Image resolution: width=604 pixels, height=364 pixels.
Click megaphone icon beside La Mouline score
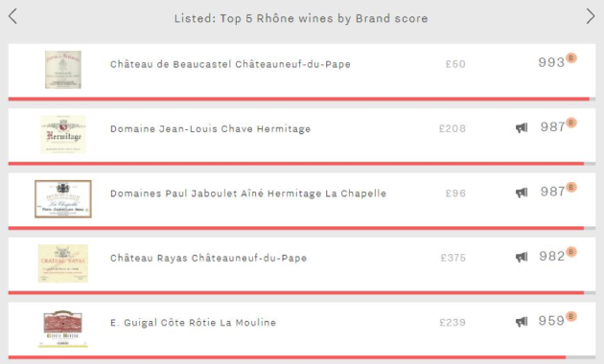(522, 322)
